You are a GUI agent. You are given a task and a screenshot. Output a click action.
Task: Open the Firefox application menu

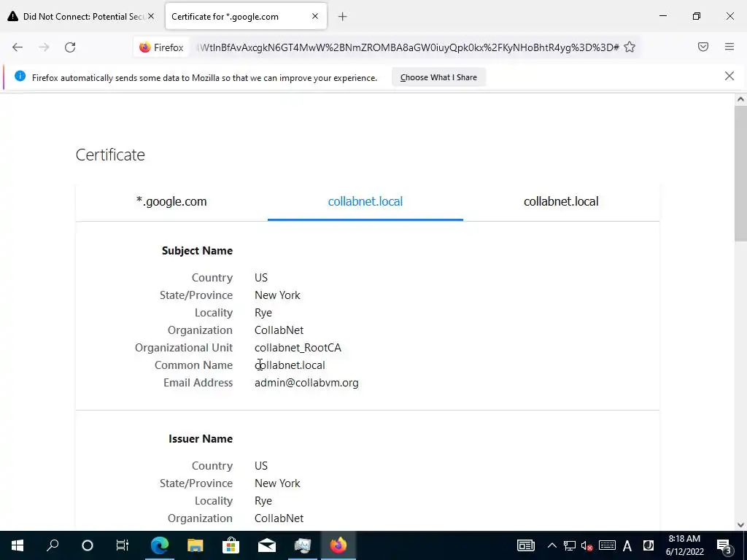pos(729,47)
